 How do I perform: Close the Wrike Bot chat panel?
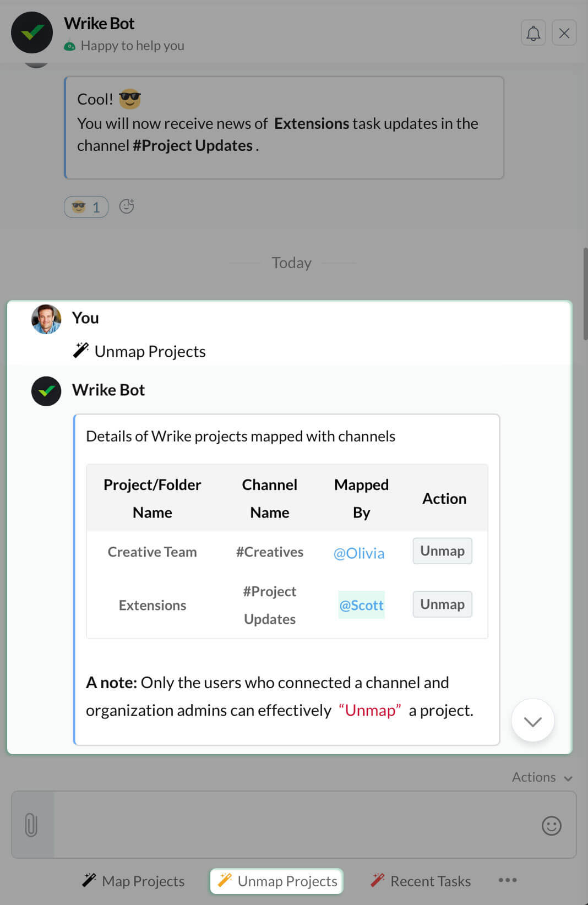tap(564, 33)
